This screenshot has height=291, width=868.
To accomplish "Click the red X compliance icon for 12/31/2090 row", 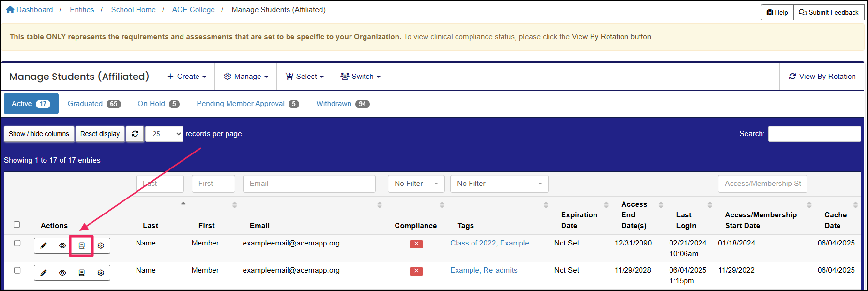I will [416, 244].
